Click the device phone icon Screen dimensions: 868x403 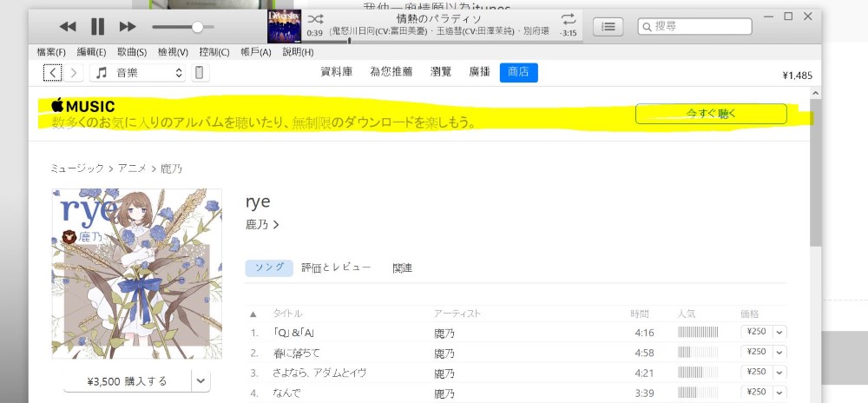click(x=201, y=72)
